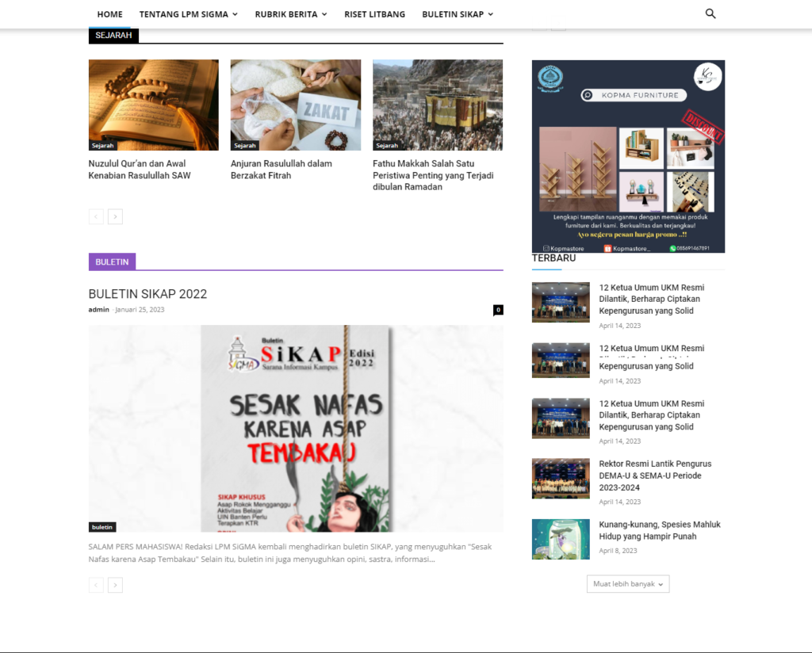This screenshot has width=812, height=653.
Task: Click next arrow under Sejarah section
Action: pos(115,216)
